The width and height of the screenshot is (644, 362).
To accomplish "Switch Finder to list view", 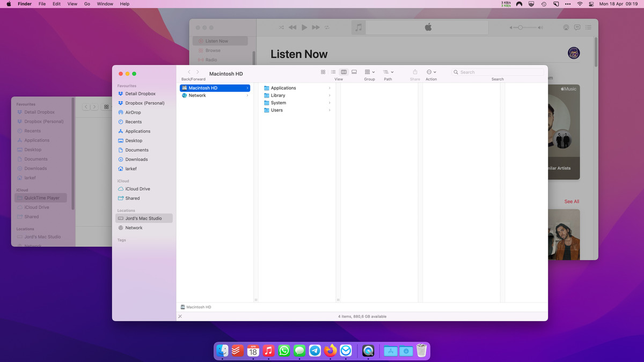I will pos(333,72).
